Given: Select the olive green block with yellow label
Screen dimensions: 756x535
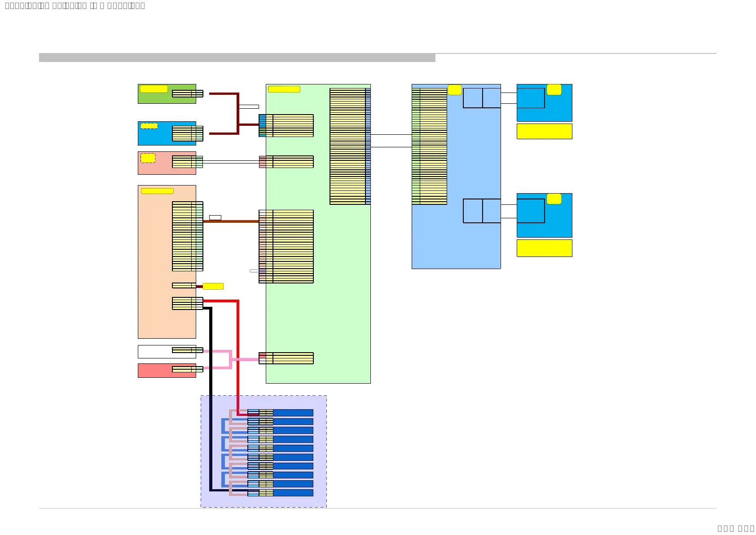Looking at the screenshot, I should point(167,94).
